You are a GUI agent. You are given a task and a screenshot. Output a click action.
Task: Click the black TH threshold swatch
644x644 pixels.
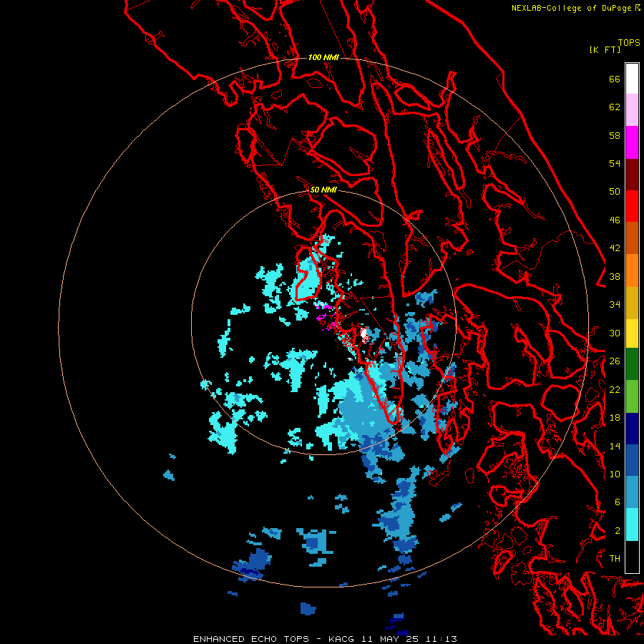pyautogui.click(x=632, y=557)
